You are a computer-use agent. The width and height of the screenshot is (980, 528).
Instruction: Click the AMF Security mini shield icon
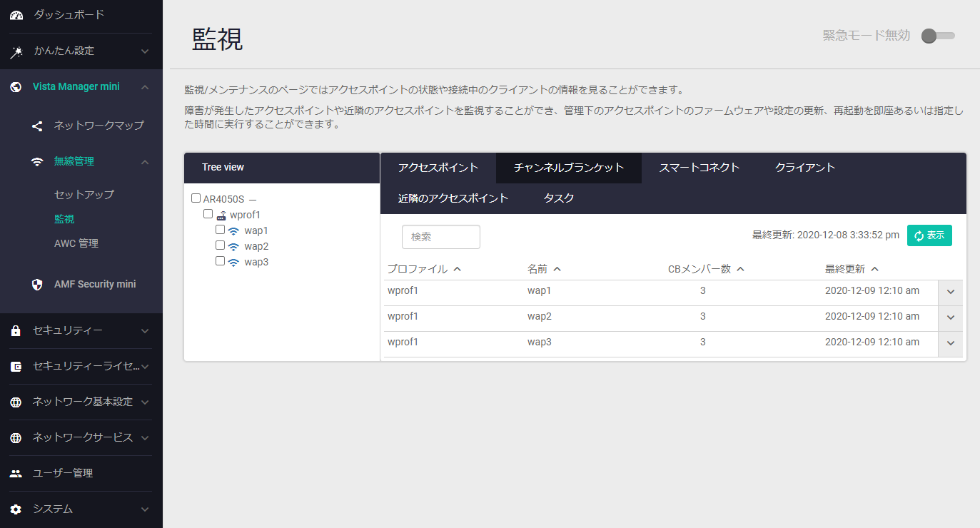coord(37,285)
